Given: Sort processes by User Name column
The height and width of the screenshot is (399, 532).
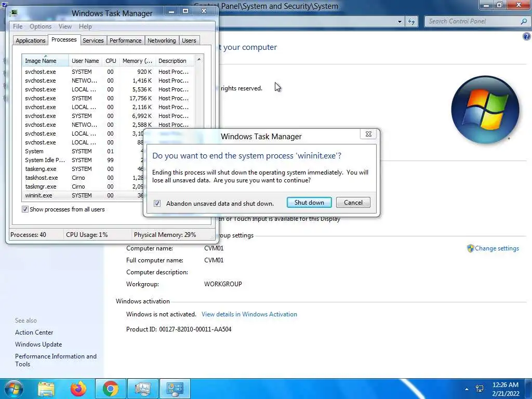Looking at the screenshot, I should point(85,61).
